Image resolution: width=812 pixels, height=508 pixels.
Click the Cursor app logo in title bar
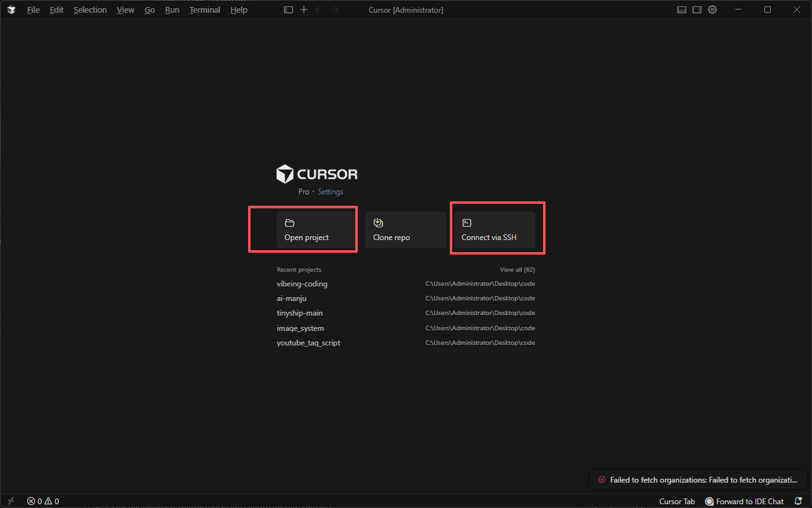[x=11, y=10]
